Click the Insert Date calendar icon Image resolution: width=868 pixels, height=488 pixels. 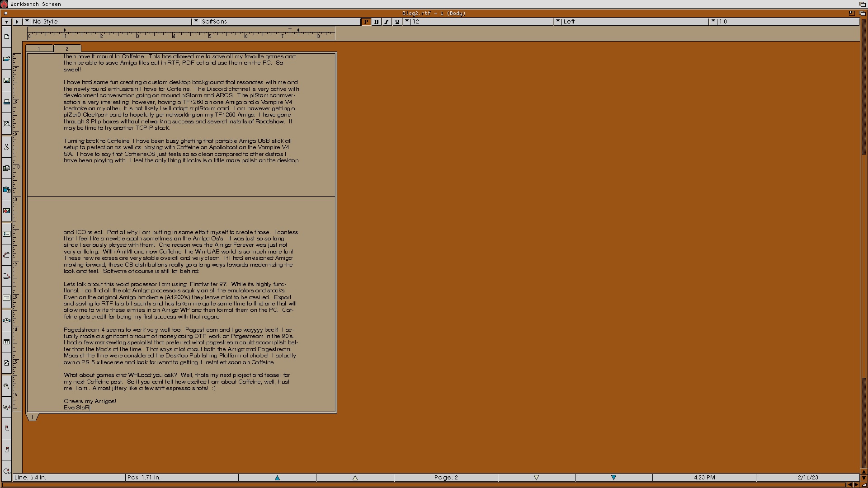(7, 342)
